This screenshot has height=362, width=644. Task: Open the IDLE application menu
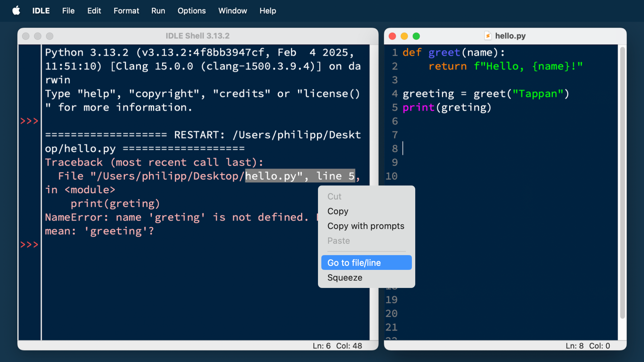(x=40, y=11)
